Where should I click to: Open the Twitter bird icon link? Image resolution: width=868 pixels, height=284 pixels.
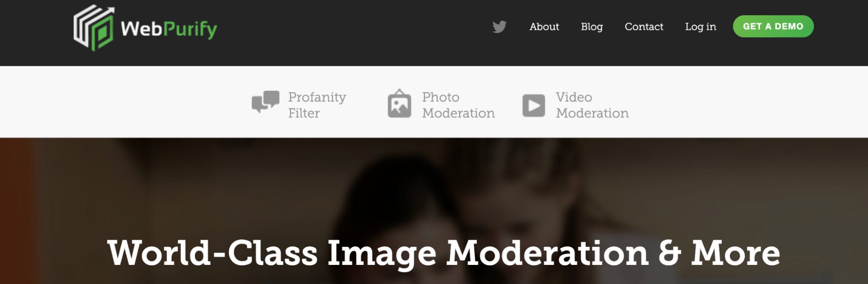tap(499, 27)
